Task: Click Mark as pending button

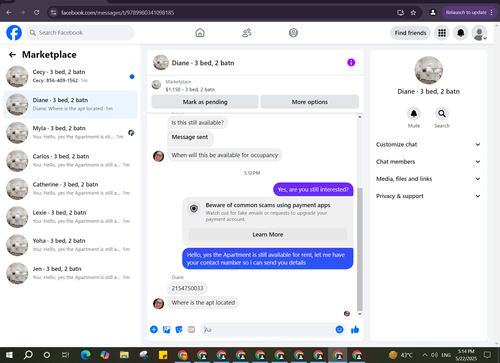Action: (x=205, y=102)
